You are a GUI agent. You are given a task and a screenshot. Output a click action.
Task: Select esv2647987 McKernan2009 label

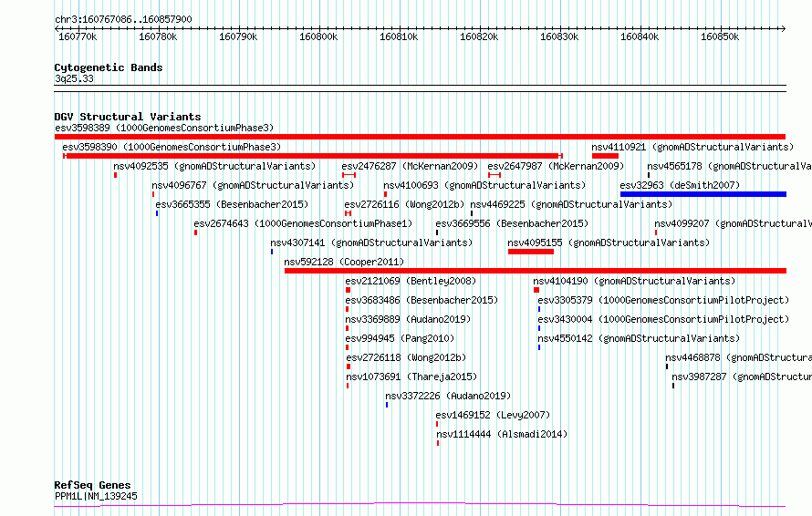point(556,166)
